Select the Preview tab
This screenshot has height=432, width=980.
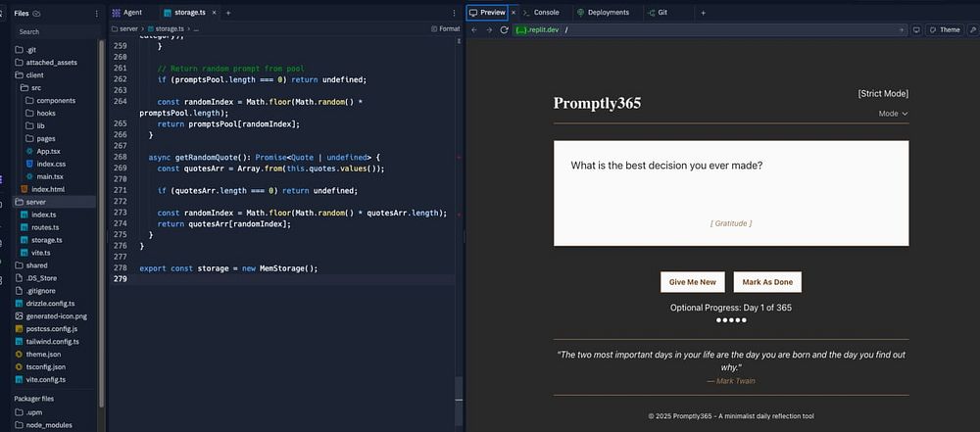click(487, 13)
